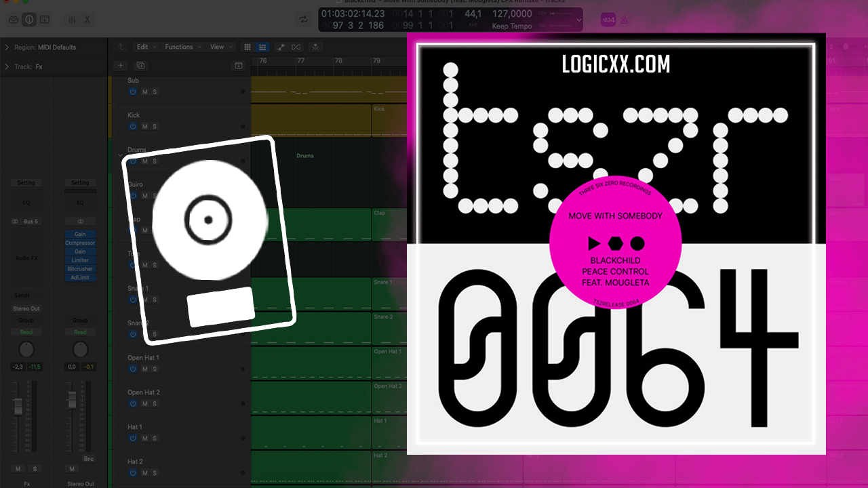Open the Mixer from the toolbar

[x=71, y=20]
